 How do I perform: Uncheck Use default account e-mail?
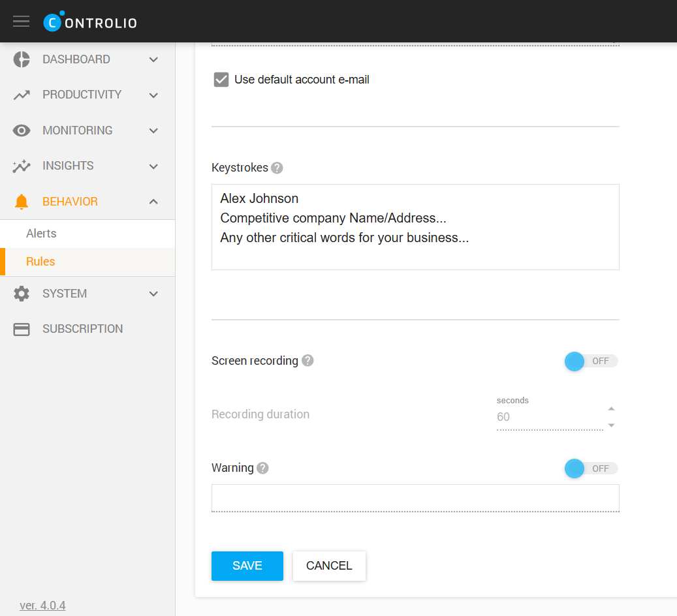click(221, 80)
